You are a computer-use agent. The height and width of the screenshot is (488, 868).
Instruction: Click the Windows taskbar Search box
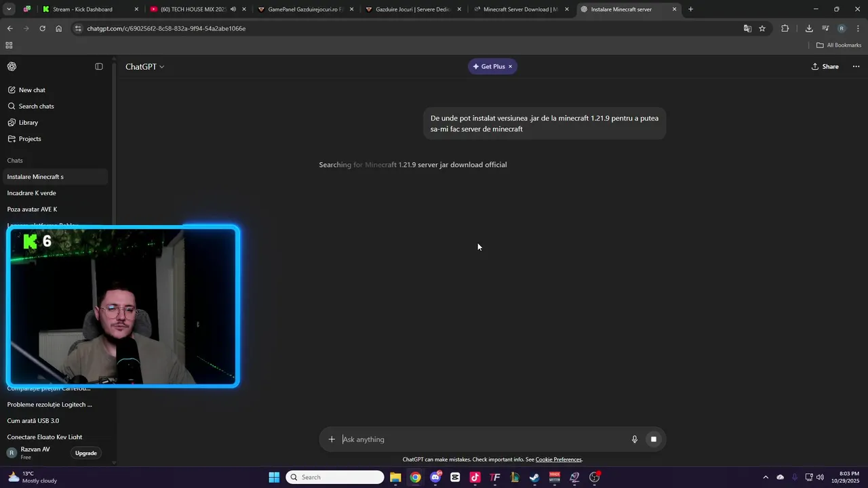(x=335, y=477)
